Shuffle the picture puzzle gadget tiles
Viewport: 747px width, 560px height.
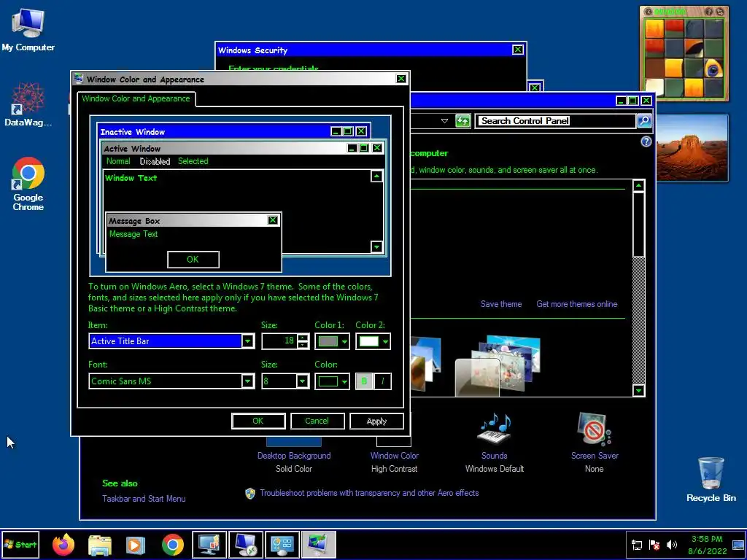720,12
